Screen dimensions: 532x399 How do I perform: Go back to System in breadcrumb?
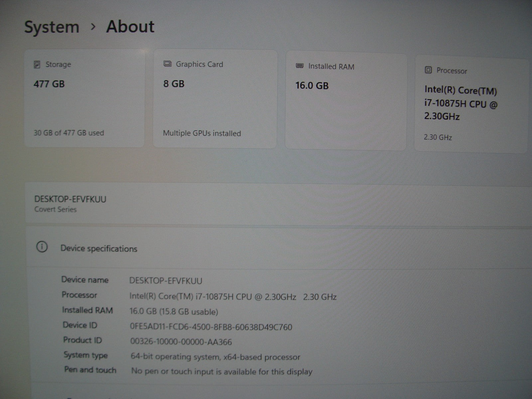[x=52, y=27]
